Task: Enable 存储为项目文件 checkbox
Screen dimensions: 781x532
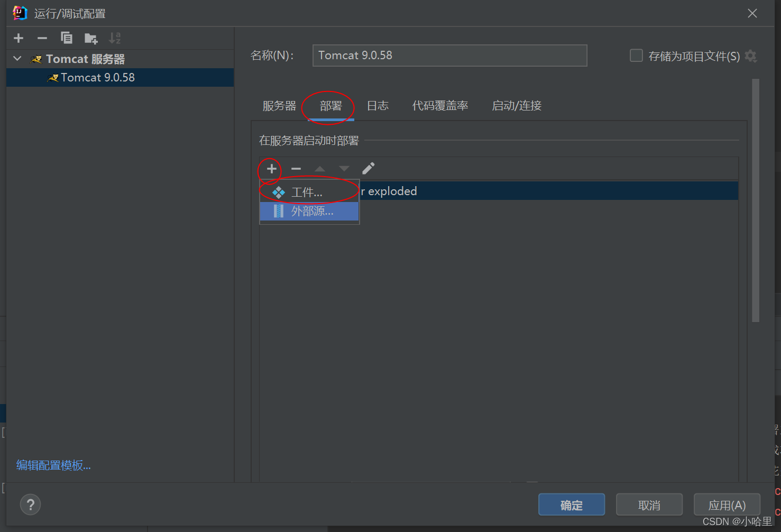Action: tap(636, 56)
